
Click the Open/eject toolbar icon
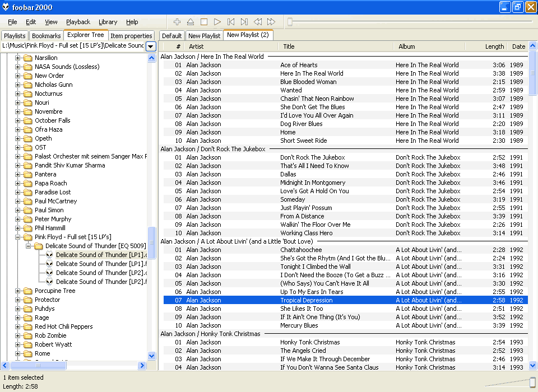[x=191, y=22]
